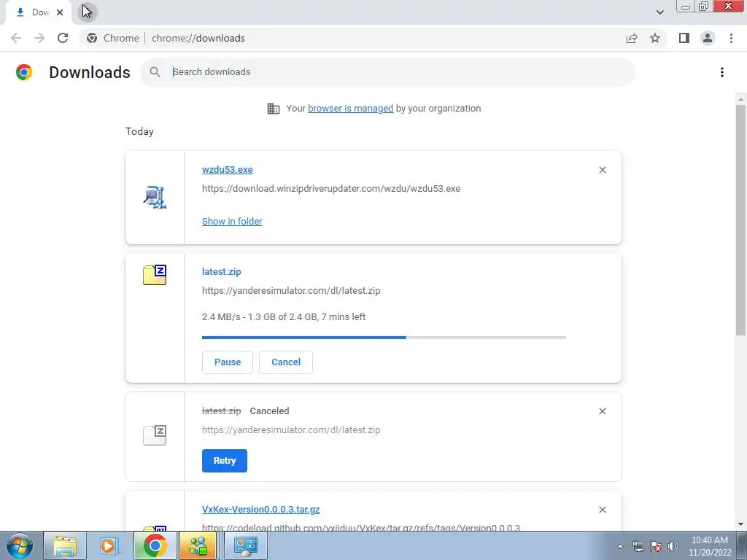The image size is (747, 560).
Task: Open the 'browser is managed' link
Action: click(351, 109)
